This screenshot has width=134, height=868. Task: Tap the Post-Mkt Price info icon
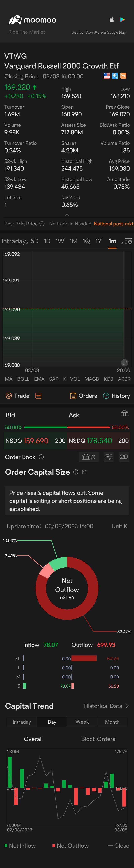coord(42,224)
